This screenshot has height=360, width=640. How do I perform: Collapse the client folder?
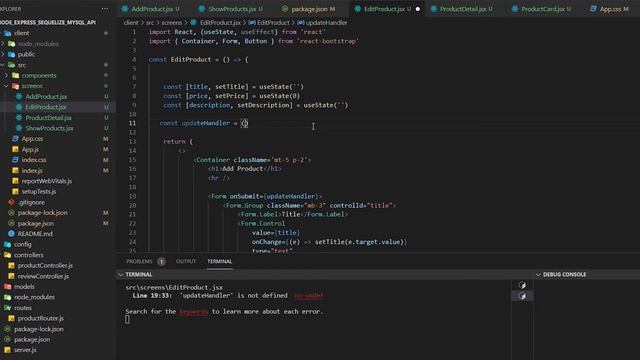point(21,33)
